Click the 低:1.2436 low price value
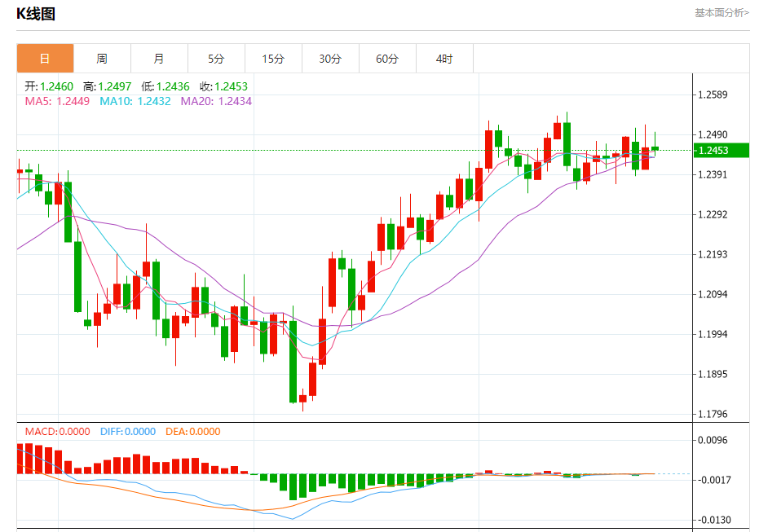Screen dimensions: 759x532 [x=165, y=86]
